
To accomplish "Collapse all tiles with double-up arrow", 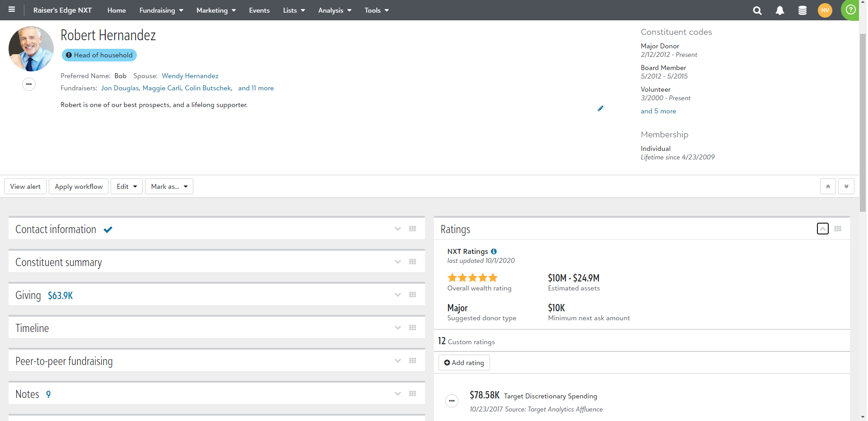I will click(x=828, y=187).
